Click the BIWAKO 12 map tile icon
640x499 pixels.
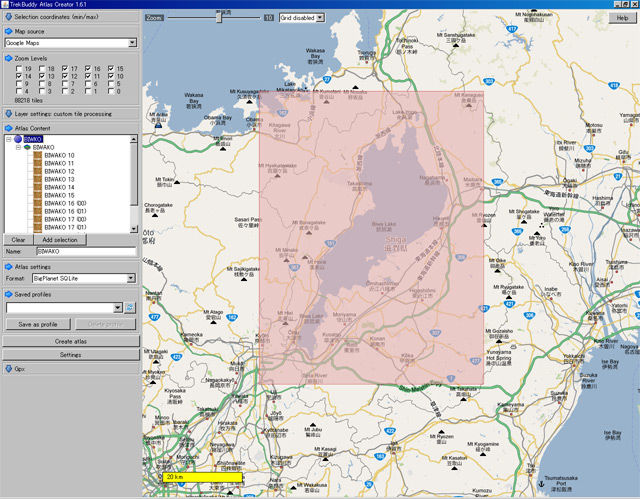click(x=38, y=171)
